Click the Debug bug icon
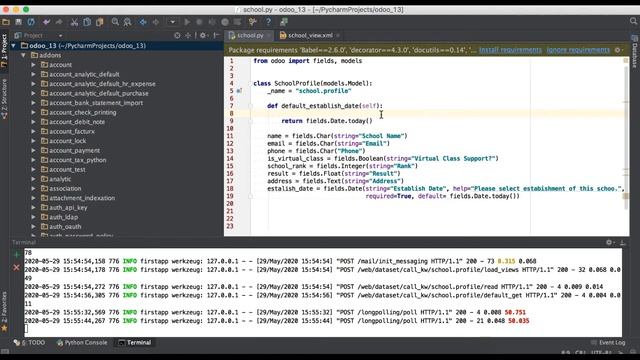640x360 pixels. 200,22
